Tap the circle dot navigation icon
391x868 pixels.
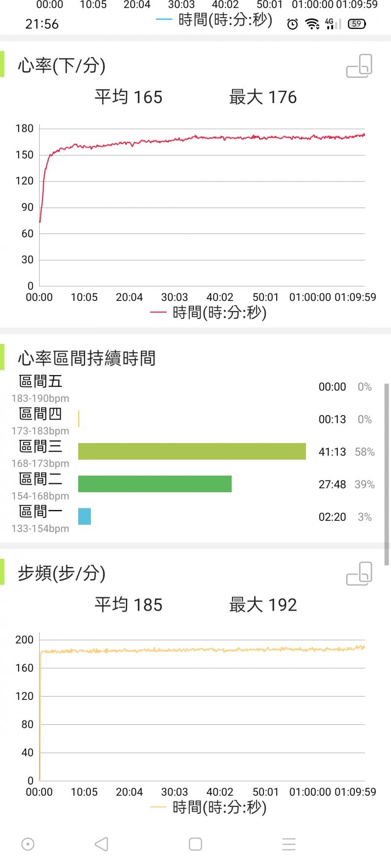click(28, 844)
